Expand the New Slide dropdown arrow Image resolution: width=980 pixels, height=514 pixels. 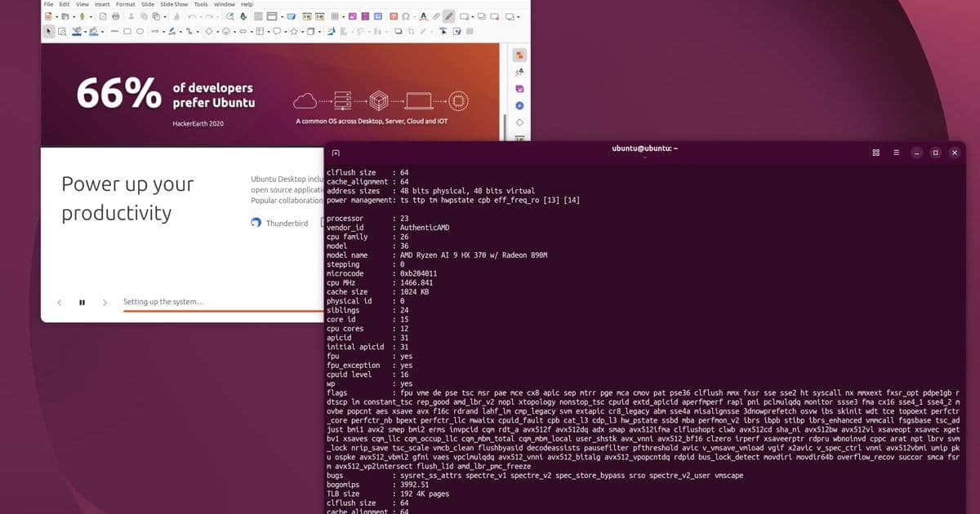coord(473,16)
